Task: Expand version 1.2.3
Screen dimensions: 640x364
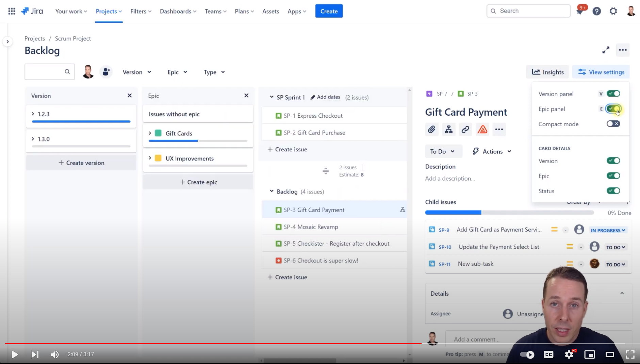Action: [x=33, y=114]
